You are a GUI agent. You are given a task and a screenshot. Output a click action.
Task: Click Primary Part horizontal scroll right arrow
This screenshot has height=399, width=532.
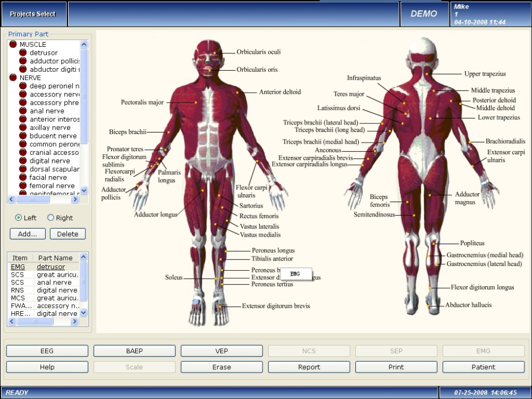pos(75,199)
